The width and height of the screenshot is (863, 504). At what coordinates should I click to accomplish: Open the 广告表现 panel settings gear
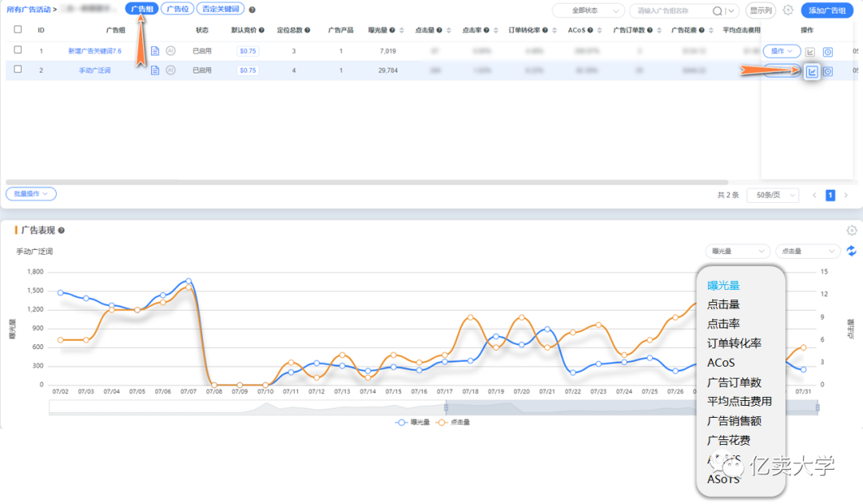click(x=852, y=230)
